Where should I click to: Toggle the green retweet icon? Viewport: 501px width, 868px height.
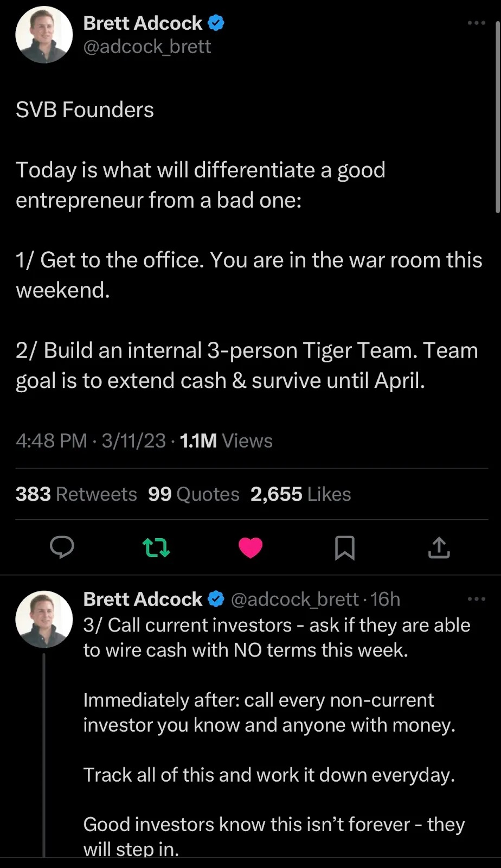[156, 547]
